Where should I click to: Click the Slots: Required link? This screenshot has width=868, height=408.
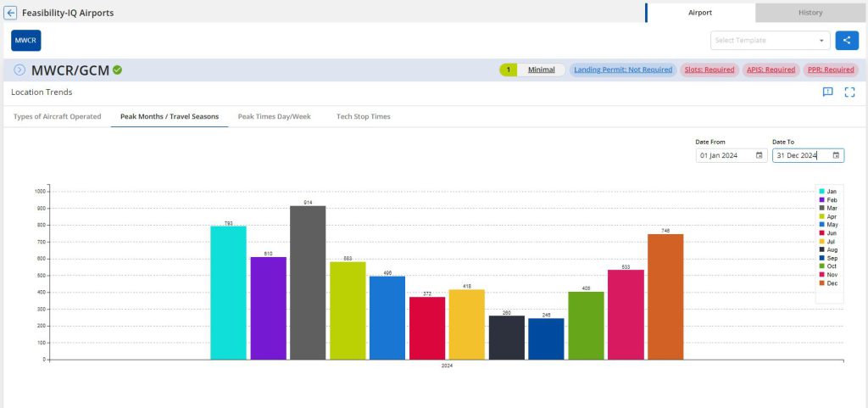coord(708,70)
